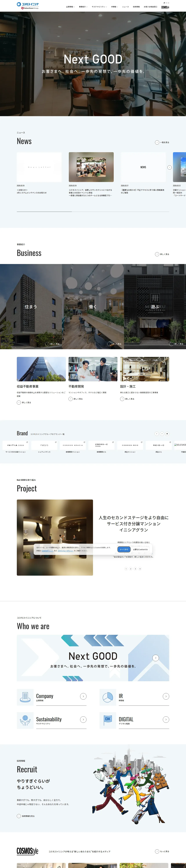The width and height of the screenshot is (186, 868).
Task: Click the arrow next to IR
Action: point(166,696)
